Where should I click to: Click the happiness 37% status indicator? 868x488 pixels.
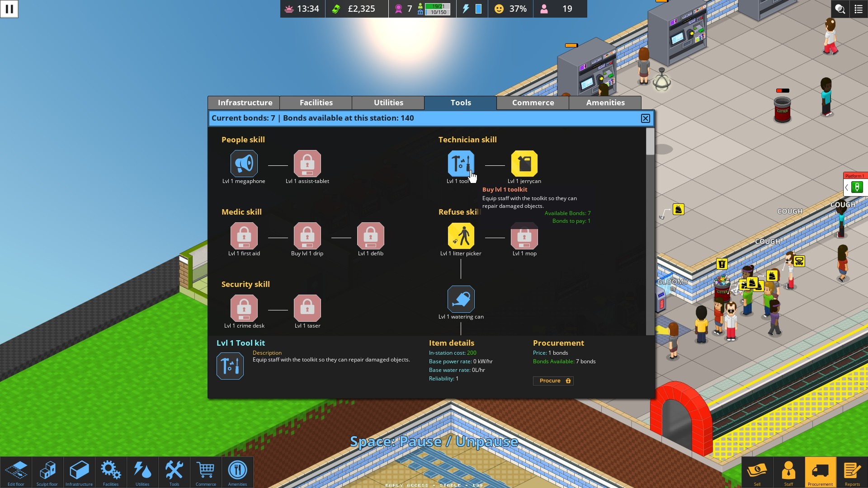point(509,8)
